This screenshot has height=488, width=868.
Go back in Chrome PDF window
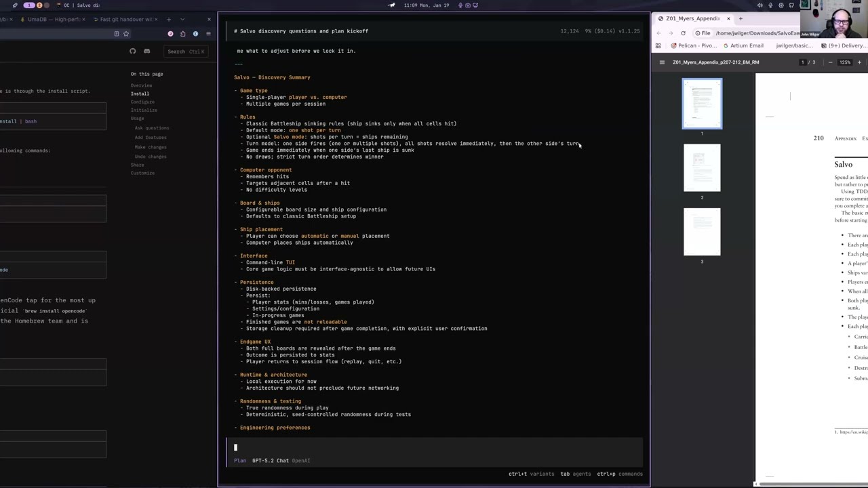pyautogui.click(x=658, y=33)
